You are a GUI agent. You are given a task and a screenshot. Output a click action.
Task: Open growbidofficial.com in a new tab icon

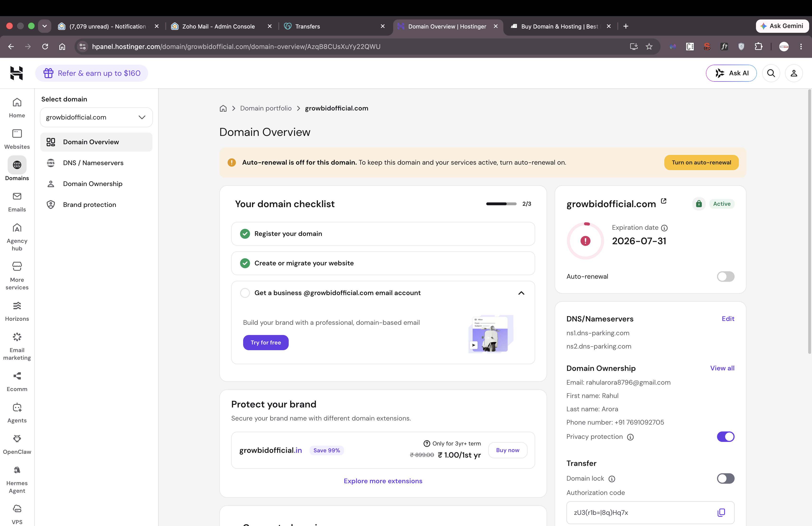pos(664,201)
